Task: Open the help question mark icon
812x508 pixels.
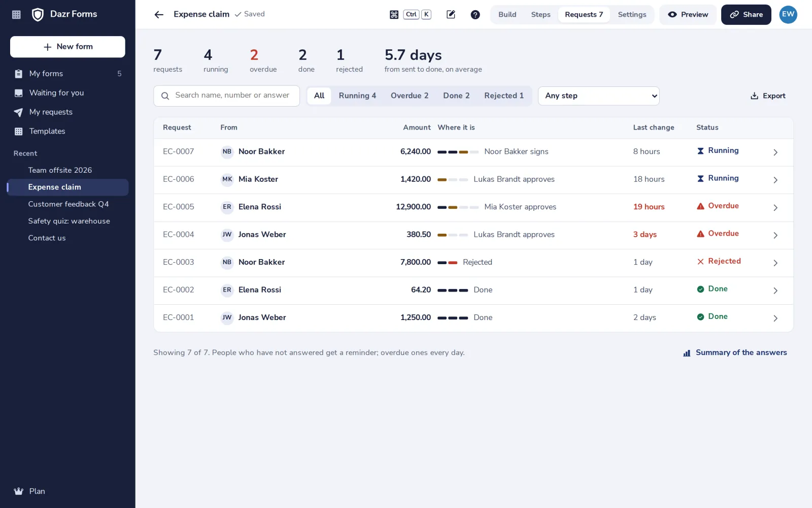Action: [x=475, y=15]
